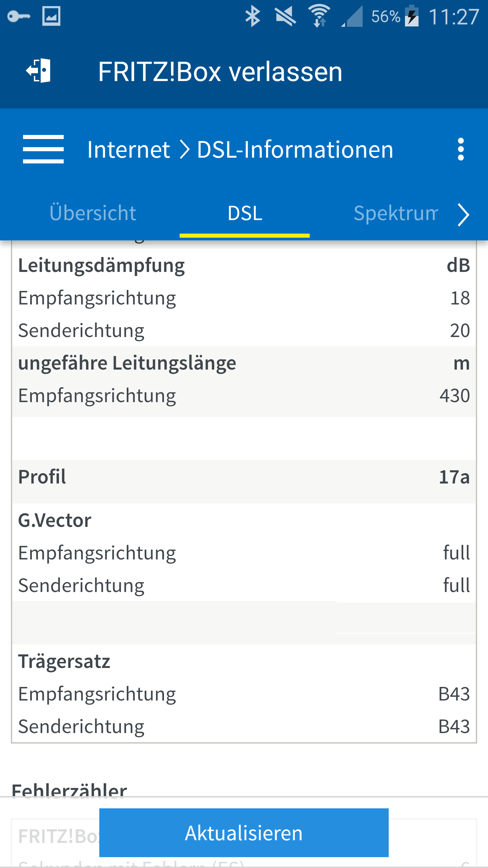Tap FRITZ!Box verlassen title text
488x868 pixels.
coord(220,72)
